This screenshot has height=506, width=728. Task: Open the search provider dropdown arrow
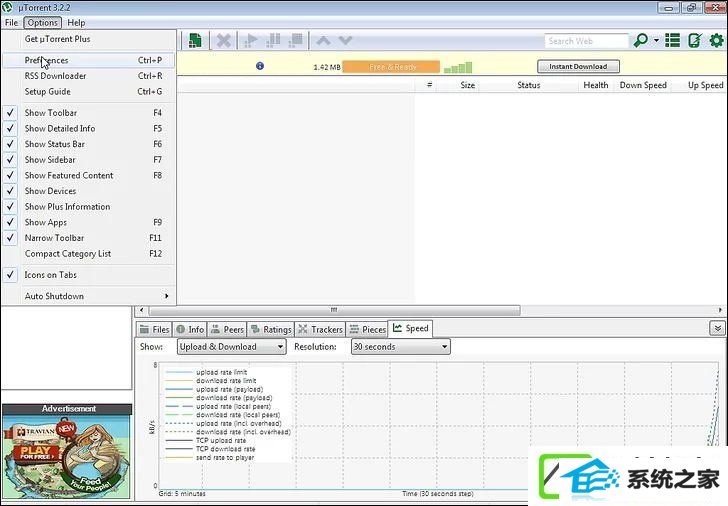coord(656,40)
